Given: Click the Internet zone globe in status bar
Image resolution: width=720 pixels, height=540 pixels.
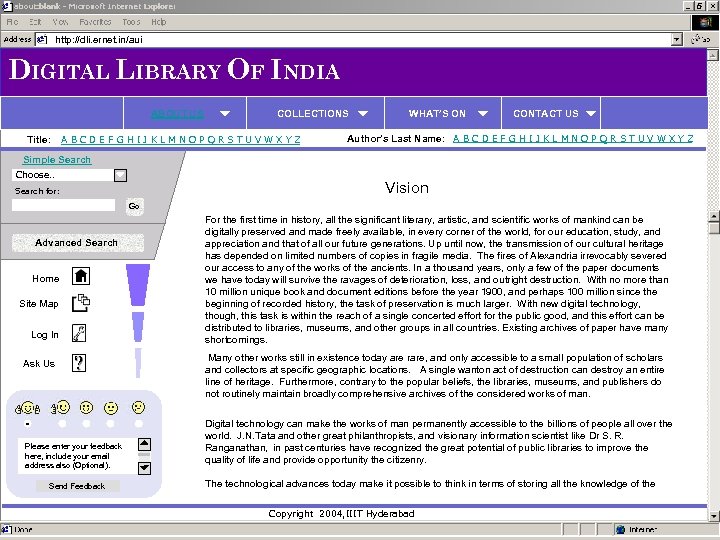Looking at the screenshot, I should 621,529.
